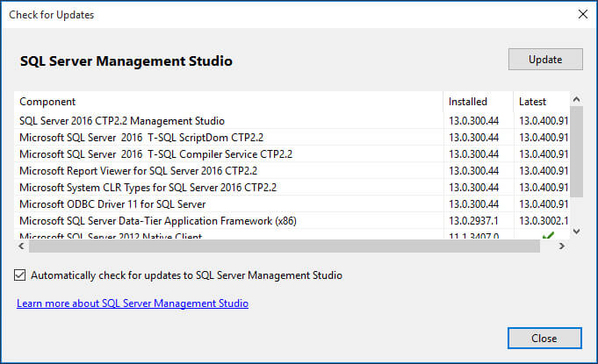This screenshot has height=364, width=598.
Task: Select SQL Server 2016 CTP2.2 Management Studio row
Action: point(122,121)
